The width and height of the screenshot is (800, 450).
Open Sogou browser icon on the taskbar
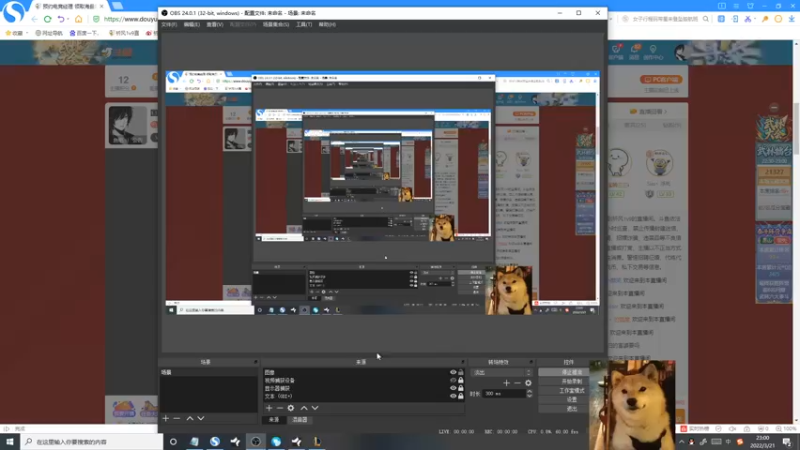click(x=215, y=441)
